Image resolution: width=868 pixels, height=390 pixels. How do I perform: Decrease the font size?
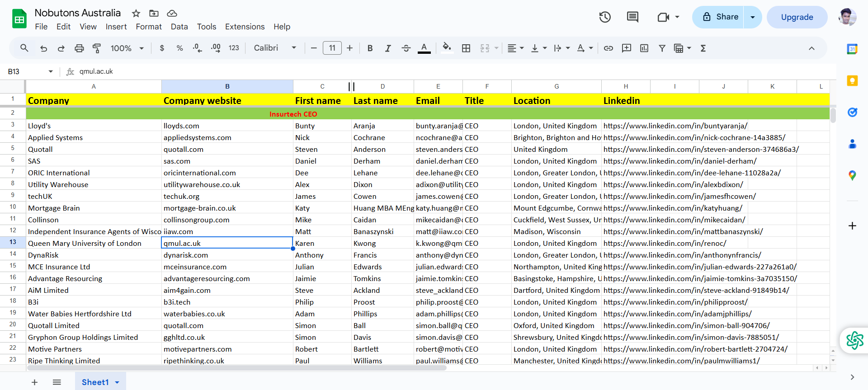[314, 48]
